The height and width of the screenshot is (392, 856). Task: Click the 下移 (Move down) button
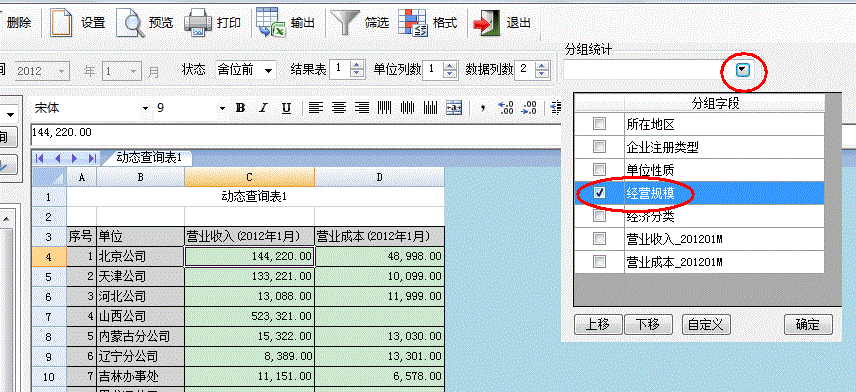(648, 325)
